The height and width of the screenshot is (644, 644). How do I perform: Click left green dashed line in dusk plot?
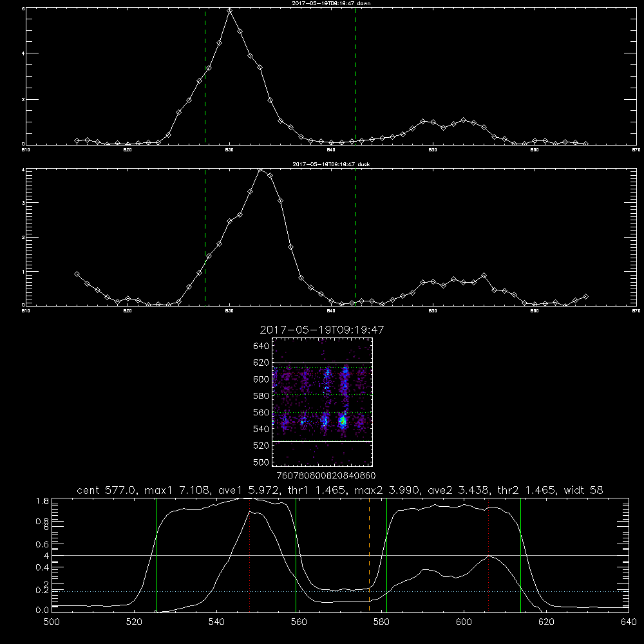205,237
